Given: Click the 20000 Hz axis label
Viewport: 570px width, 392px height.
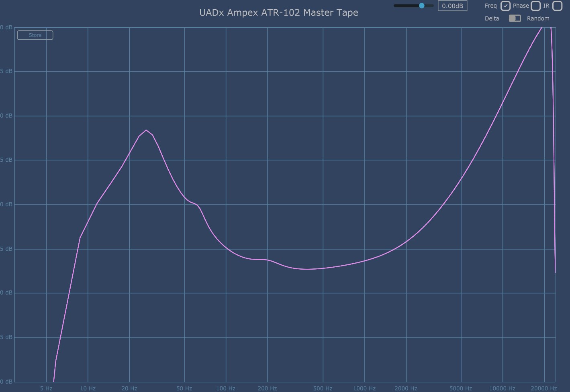Looking at the screenshot, I should tap(543, 388).
